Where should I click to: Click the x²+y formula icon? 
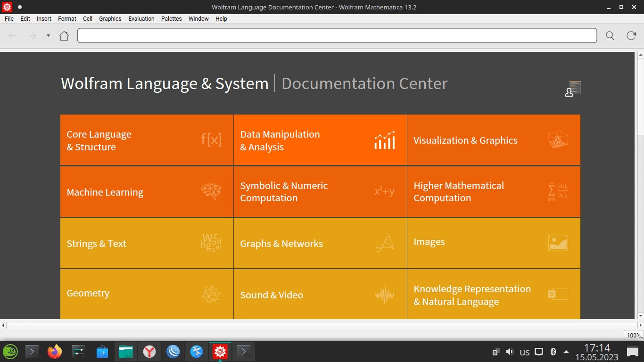tap(385, 191)
